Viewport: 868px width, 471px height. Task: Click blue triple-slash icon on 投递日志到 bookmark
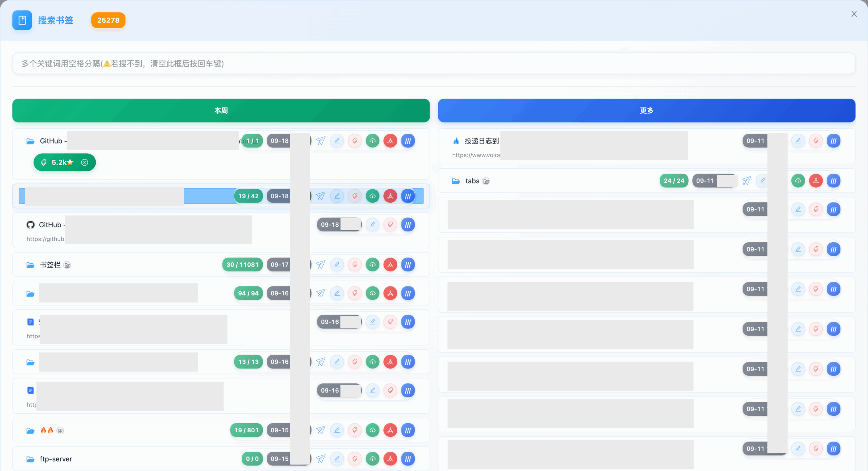[833, 141]
